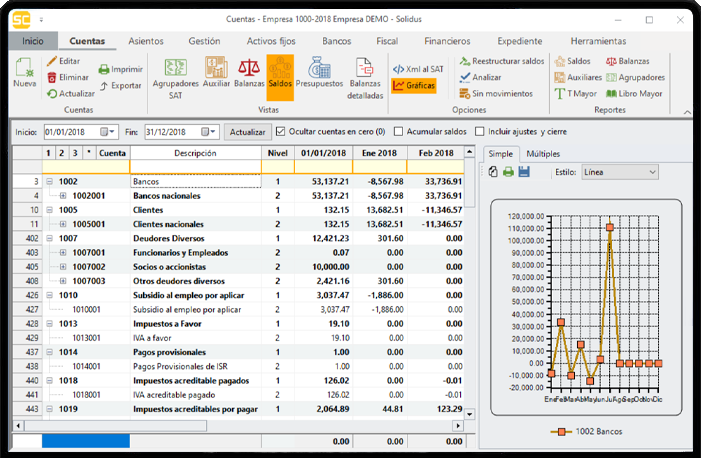The width and height of the screenshot is (701, 458).
Task: Switch to the Activos fijos tab
Action: tap(271, 41)
